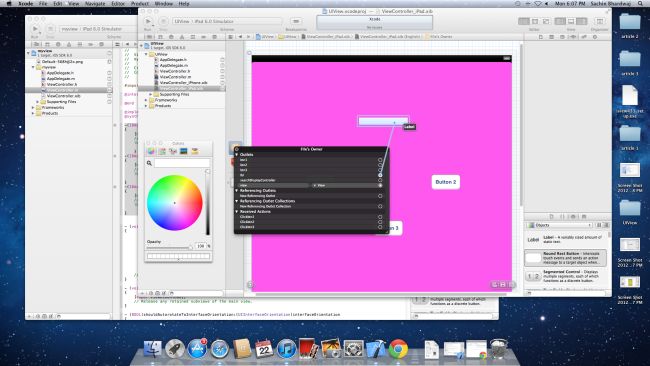This screenshot has width=650, height=366.
Task: Open the Quick Help inspector
Action: (551, 37)
